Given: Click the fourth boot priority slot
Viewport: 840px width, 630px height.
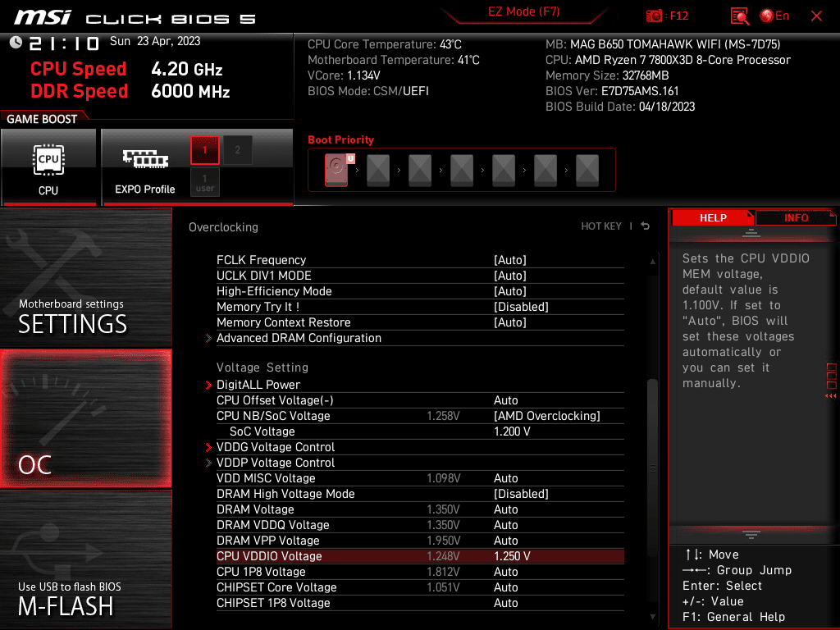Looking at the screenshot, I should [462, 170].
